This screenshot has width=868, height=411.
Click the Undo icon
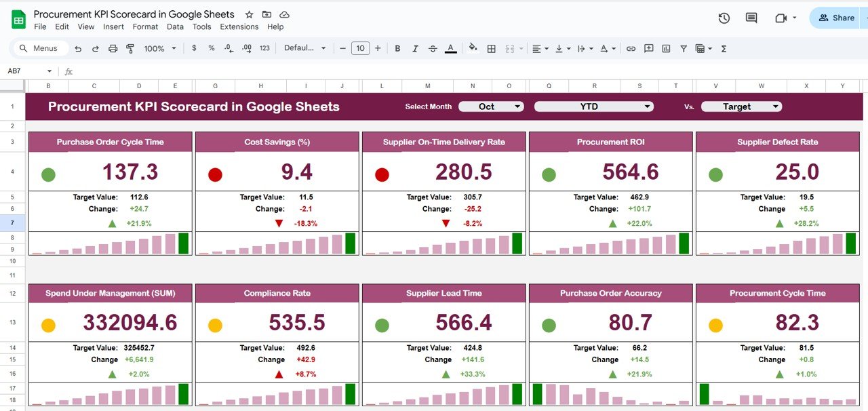79,48
